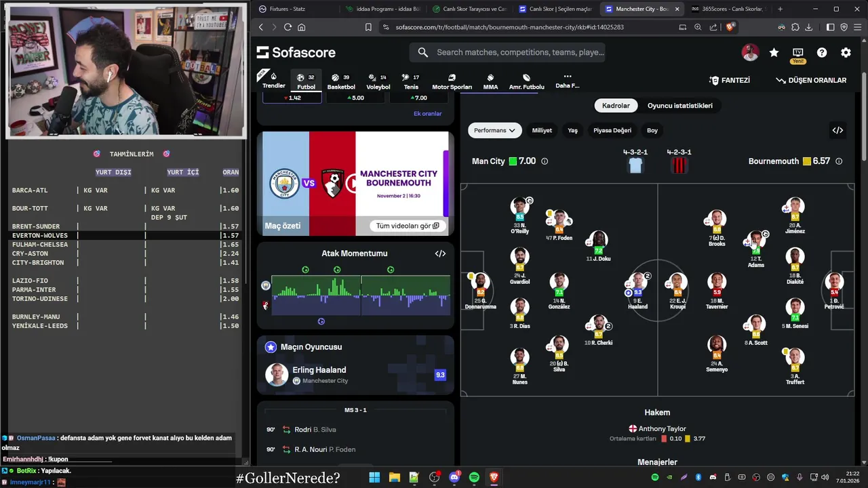Open File Explorer from the taskbar

tap(394, 477)
